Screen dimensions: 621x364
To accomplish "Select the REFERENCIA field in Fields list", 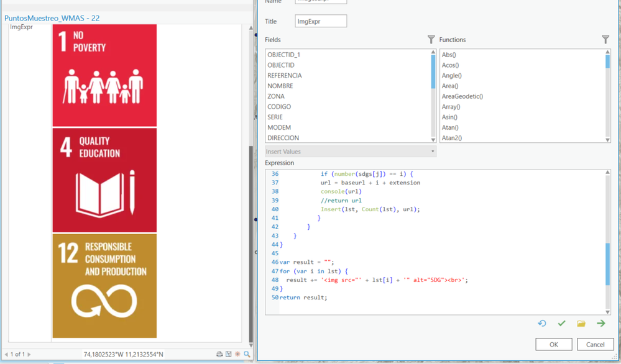I will click(285, 76).
